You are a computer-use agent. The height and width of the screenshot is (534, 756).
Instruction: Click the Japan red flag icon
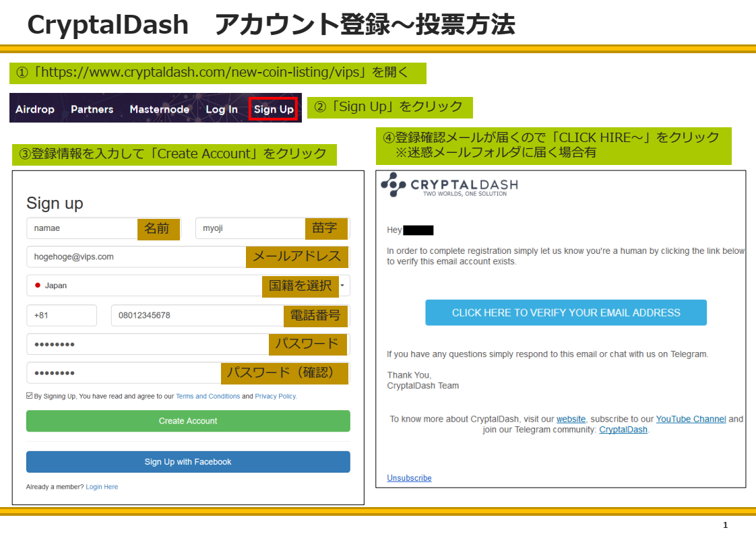(38, 286)
